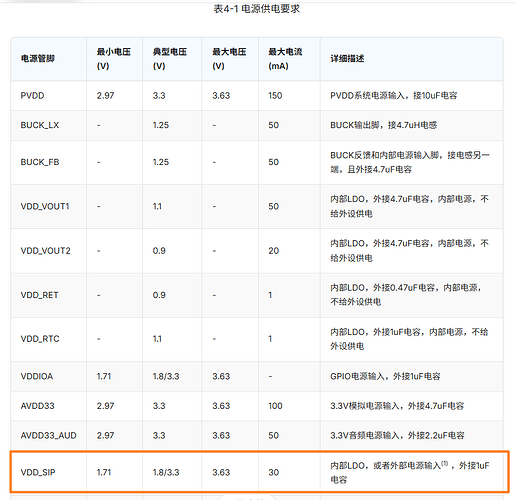The height and width of the screenshot is (500, 516).
Task: Click the 最大电压 (V) column header
Action: tap(230, 59)
